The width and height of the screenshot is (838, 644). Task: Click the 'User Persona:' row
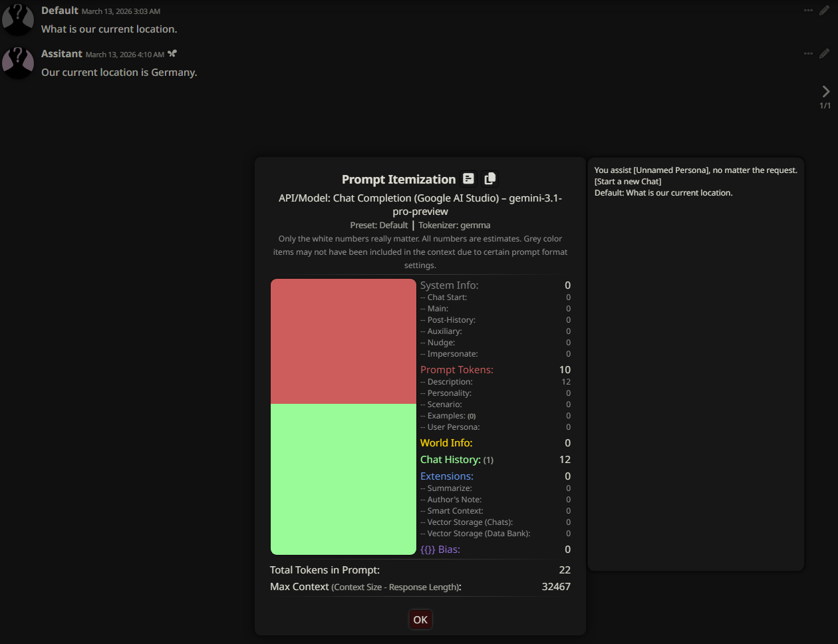[x=495, y=427]
